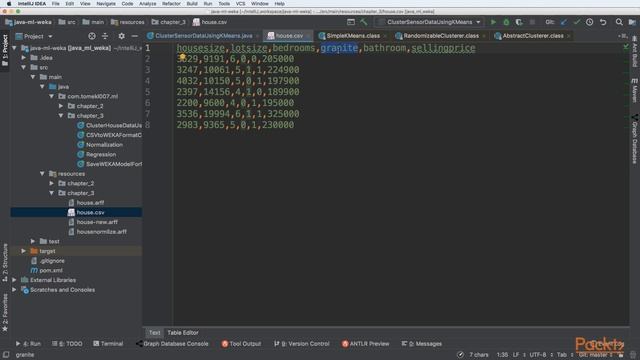Run the ClusterSensorDataUsingKMeans configuration
The image size is (640, 360).
click(493, 22)
